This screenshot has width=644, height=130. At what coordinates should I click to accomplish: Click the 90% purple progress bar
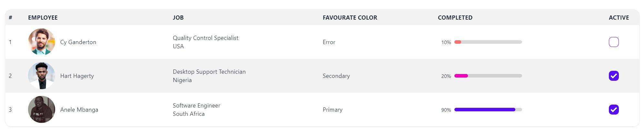(x=488, y=110)
